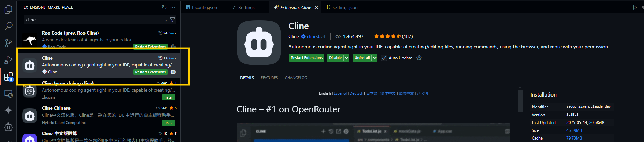This screenshot has width=644, height=142.
Task: Clear extensions search results icon
Action: [165, 20]
